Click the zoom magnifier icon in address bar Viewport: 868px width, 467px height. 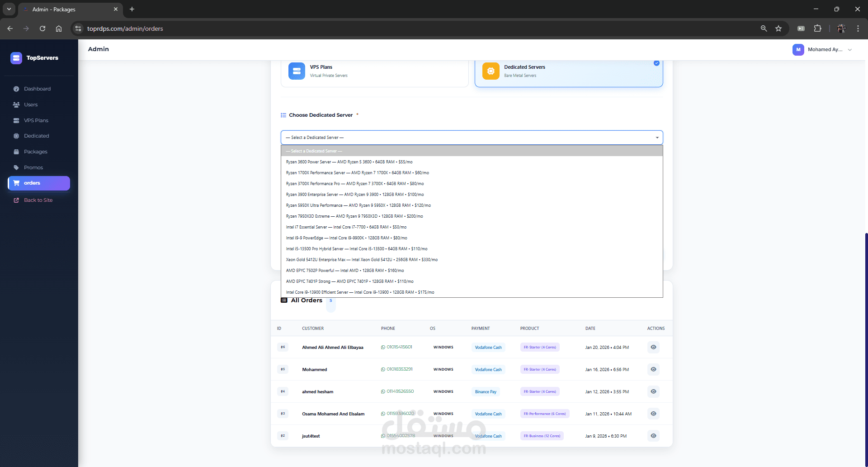tap(764, 29)
